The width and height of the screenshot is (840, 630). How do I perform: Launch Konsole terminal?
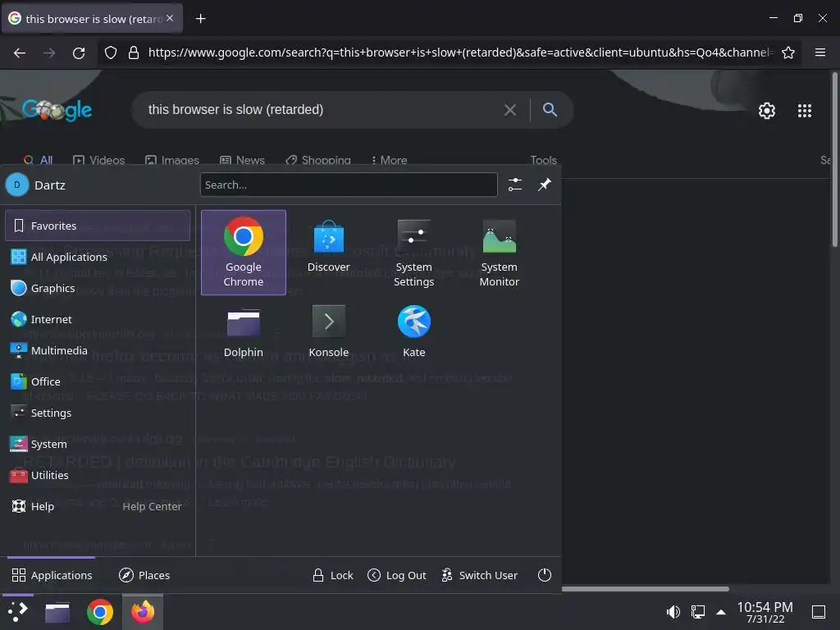(328, 331)
